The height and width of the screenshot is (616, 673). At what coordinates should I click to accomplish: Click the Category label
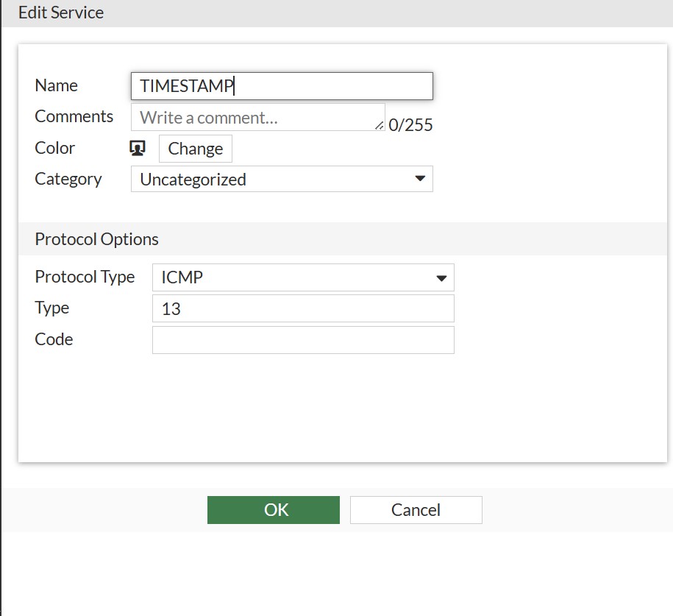click(x=68, y=179)
